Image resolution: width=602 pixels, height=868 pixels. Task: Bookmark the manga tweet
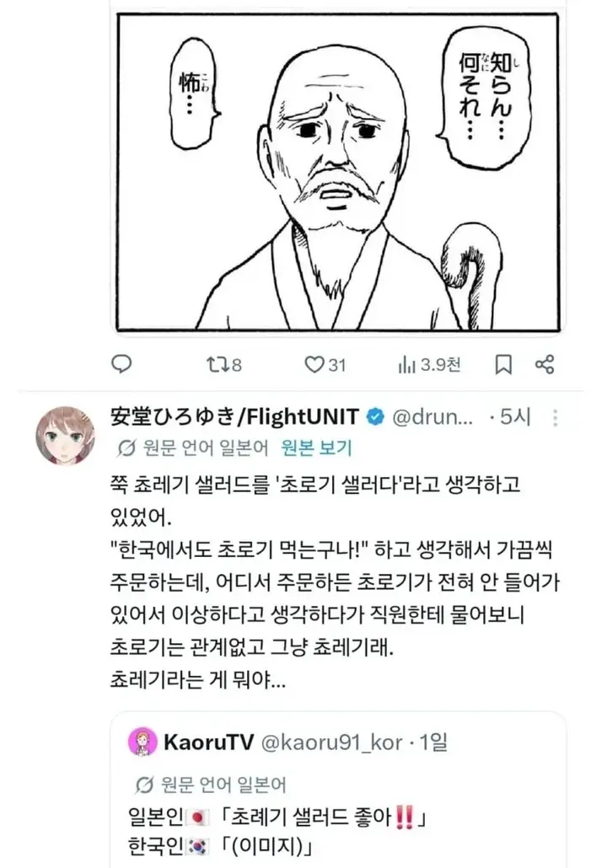(503, 365)
